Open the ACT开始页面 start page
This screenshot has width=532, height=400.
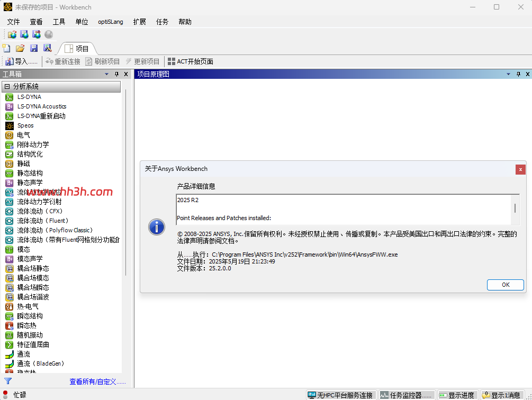191,61
